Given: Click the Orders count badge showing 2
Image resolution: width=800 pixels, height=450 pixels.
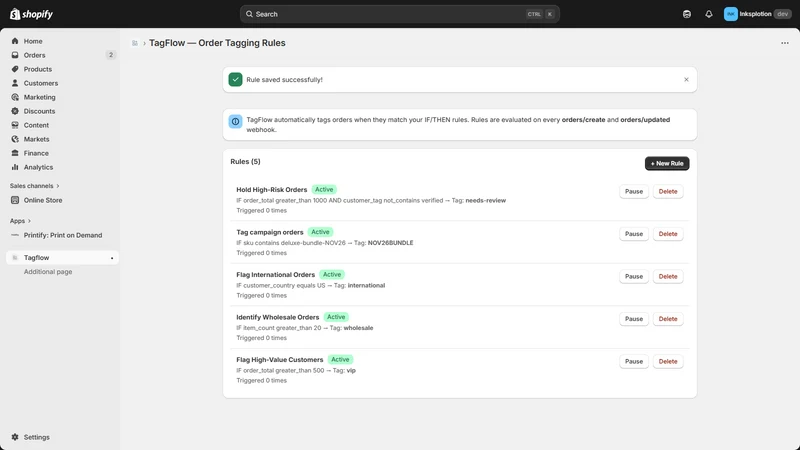Looking at the screenshot, I should point(111,55).
